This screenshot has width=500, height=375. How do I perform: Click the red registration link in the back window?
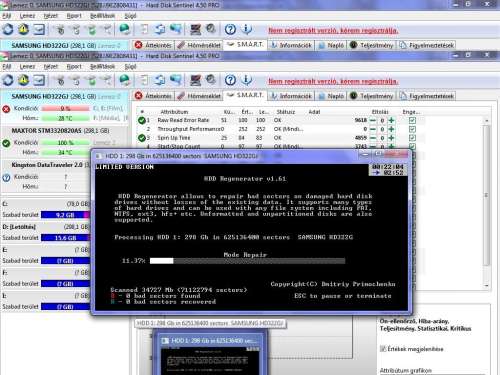click(333, 30)
